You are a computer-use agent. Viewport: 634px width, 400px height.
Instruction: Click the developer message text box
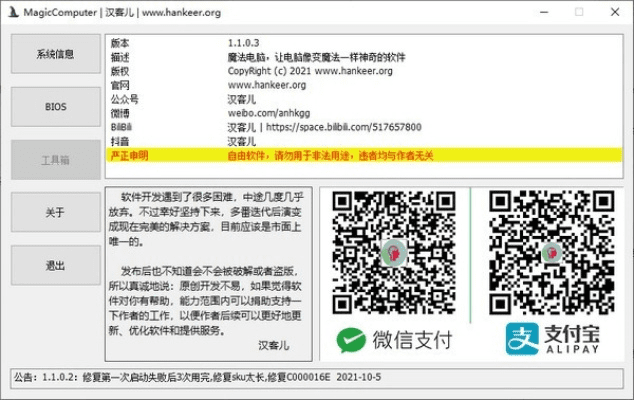209,274
